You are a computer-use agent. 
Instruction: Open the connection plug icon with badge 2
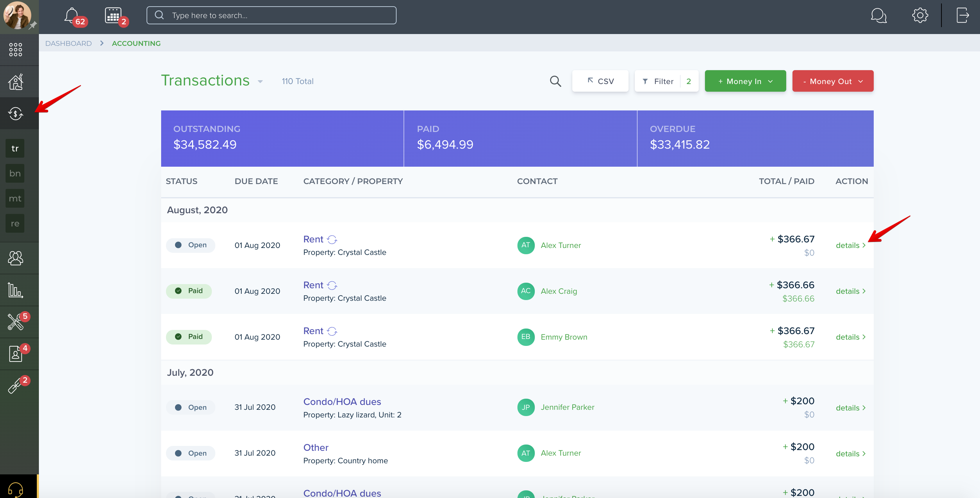point(16,386)
